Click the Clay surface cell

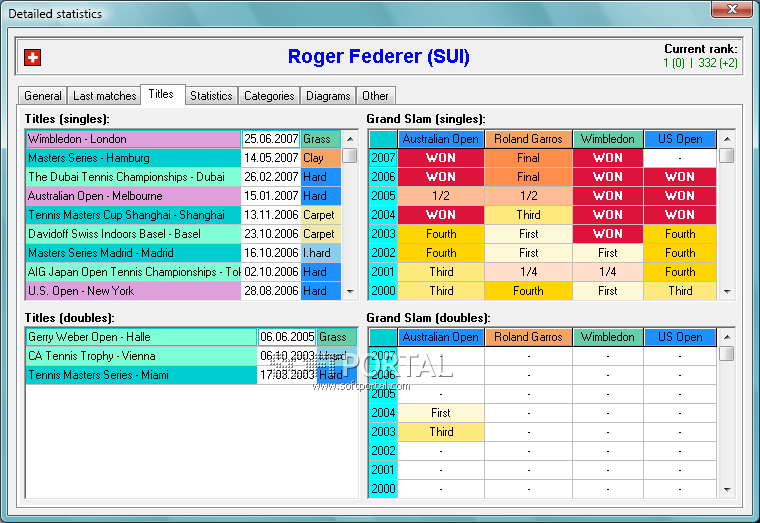click(x=321, y=158)
